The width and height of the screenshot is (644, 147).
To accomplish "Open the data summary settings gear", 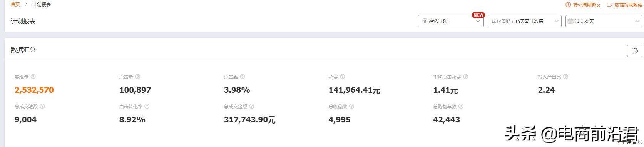I will pyautogui.click(x=634, y=51).
